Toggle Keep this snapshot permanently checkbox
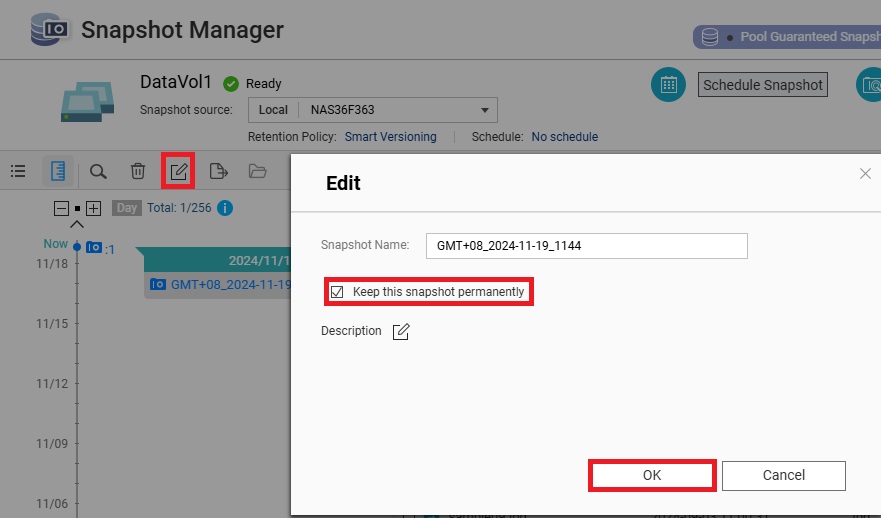 [x=337, y=292]
